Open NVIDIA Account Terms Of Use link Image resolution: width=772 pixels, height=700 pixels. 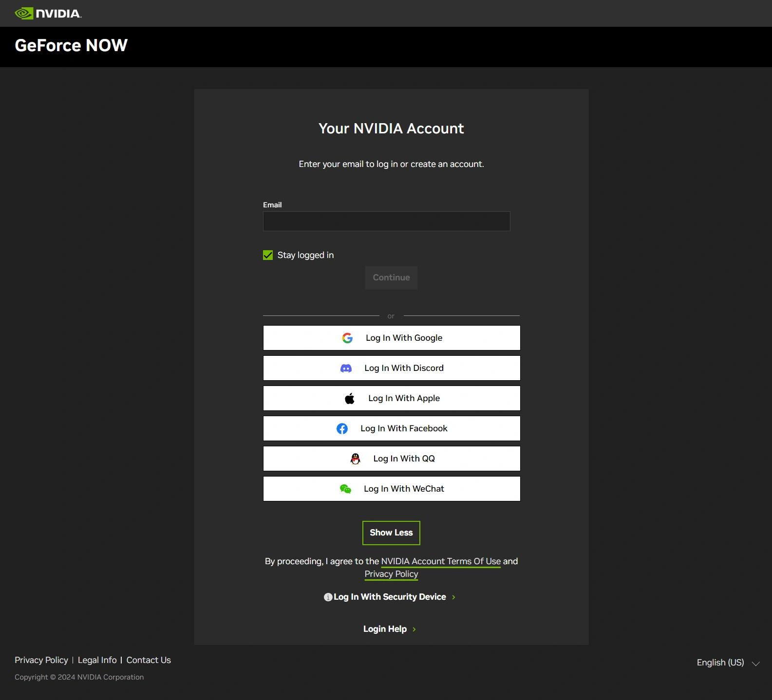[441, 561]
